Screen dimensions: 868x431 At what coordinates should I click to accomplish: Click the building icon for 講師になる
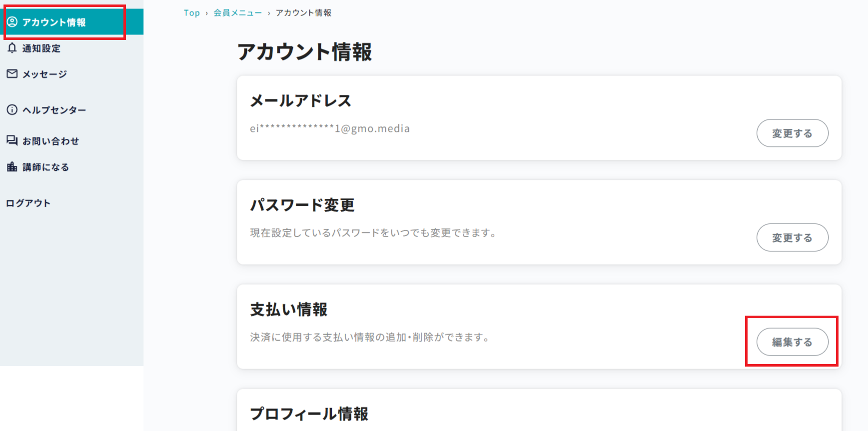(12, 167)
